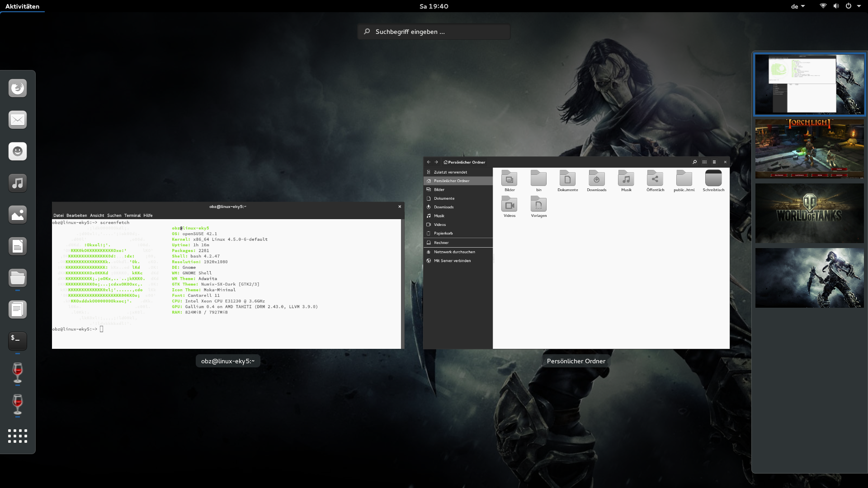Open the Ansicht terminal menu
868x488 pixels.
[97, 216]
